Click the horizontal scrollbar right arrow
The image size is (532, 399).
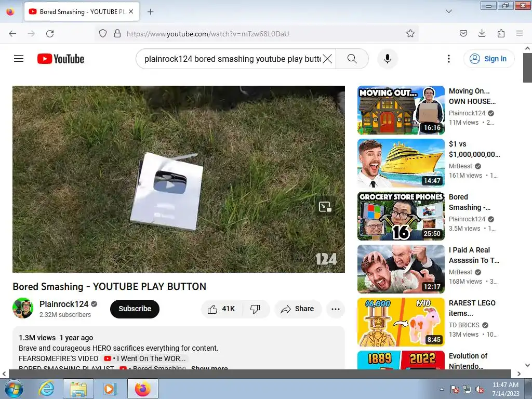click(519, 374)
